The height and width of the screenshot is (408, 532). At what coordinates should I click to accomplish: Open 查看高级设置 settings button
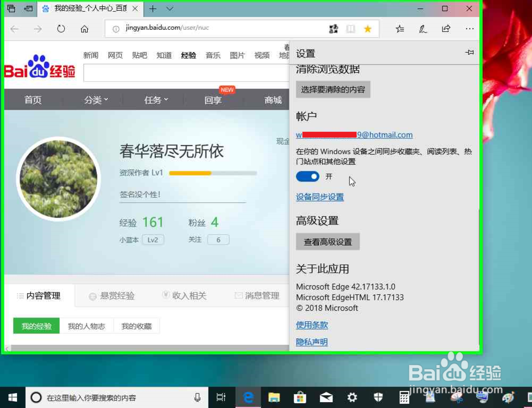click(328, 242)
